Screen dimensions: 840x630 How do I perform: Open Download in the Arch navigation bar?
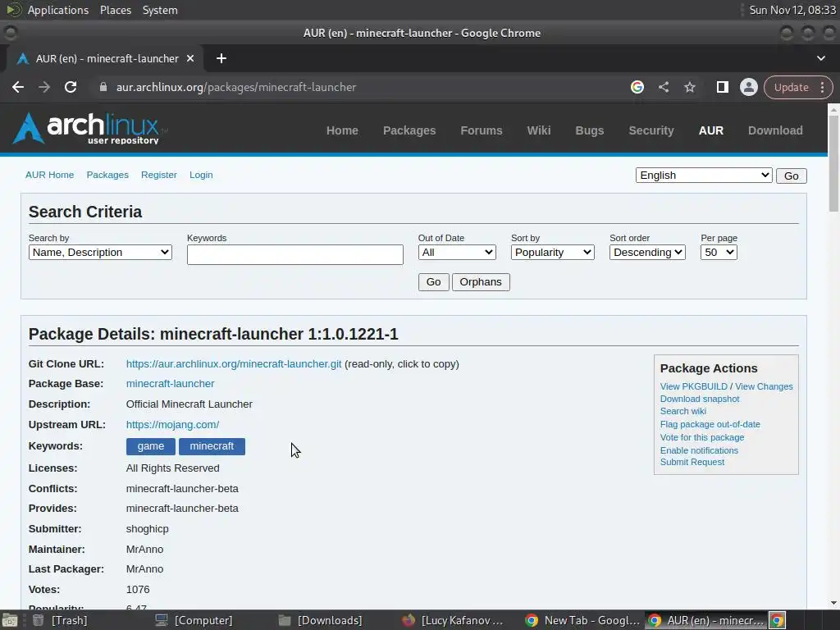pyautogui.click(x=775, y=130)
